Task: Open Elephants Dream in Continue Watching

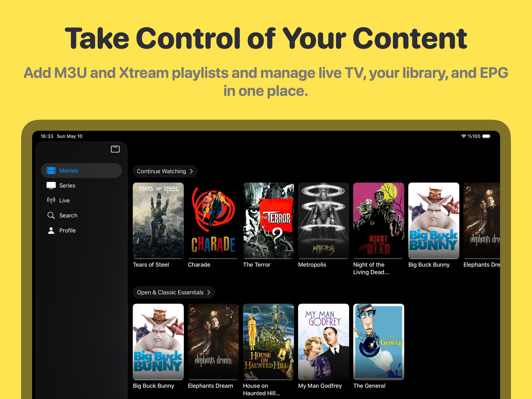Action: [482, 221]
